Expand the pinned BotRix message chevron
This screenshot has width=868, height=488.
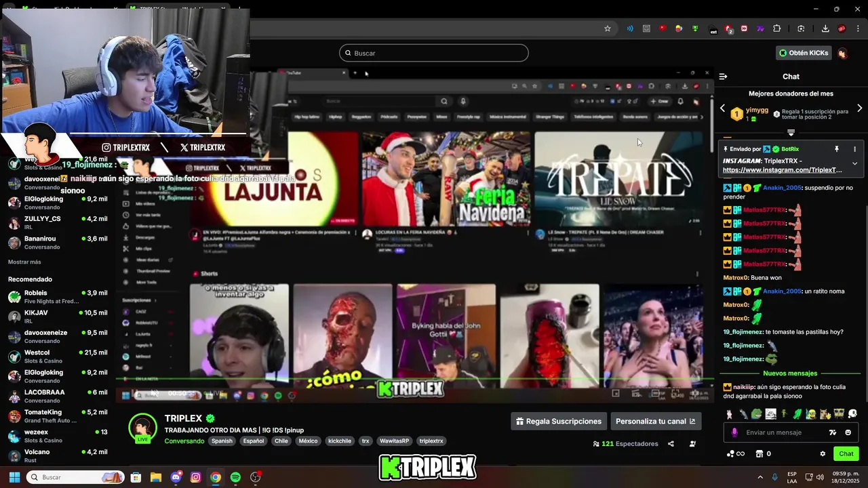point(854,163)
